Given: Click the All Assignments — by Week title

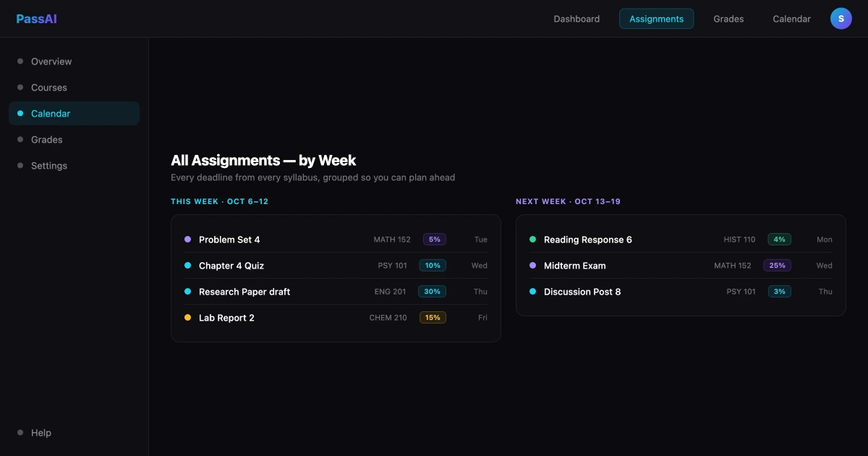Looking at the screenshot, I should point(263,161).
